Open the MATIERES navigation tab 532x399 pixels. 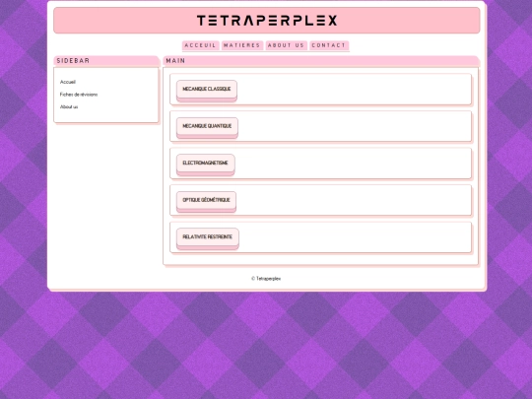tap(242, 45)
